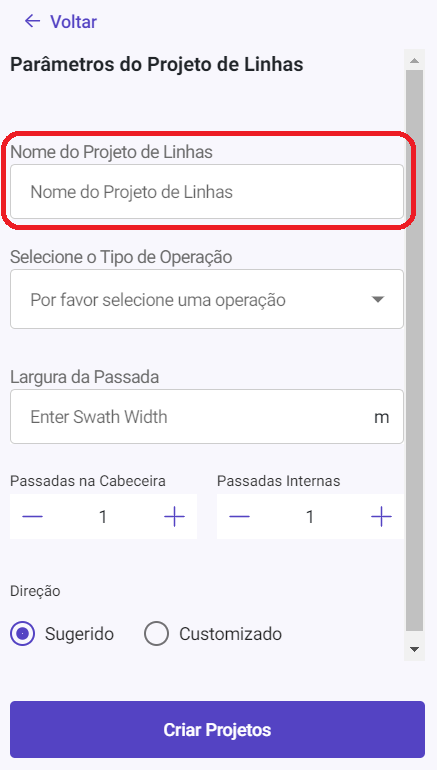This screenshot has height=779, width=437.
Task: Click the vertical scrollbar thumb
Action: pos(415,350)
